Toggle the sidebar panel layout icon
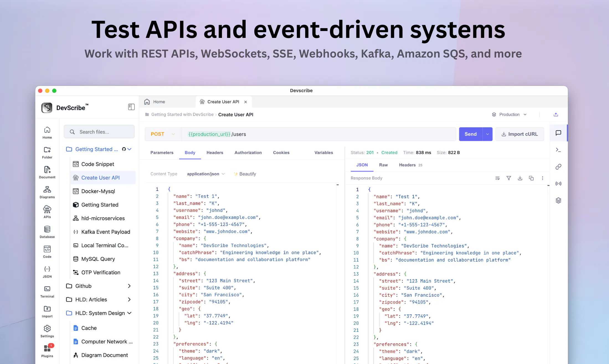This screenshot has width=609, height=364. pyautogui.click(x=131, y=107)
